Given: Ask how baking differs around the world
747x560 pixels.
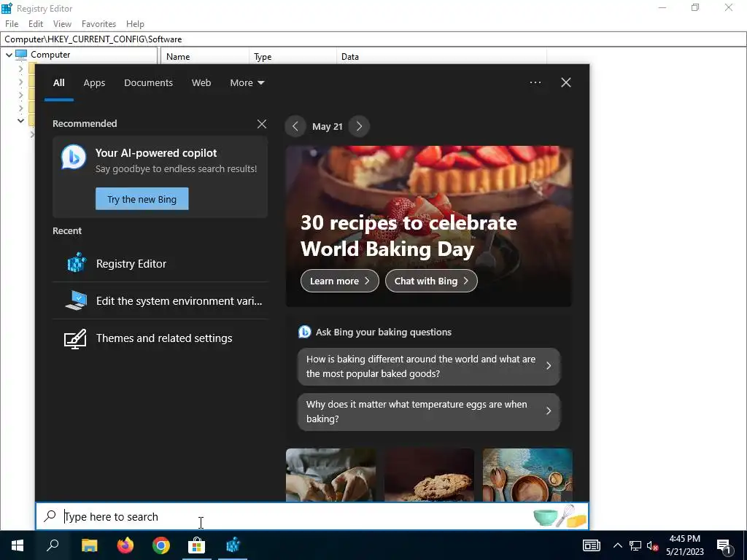Looking at the screenshot, I should tap(429, 366).
